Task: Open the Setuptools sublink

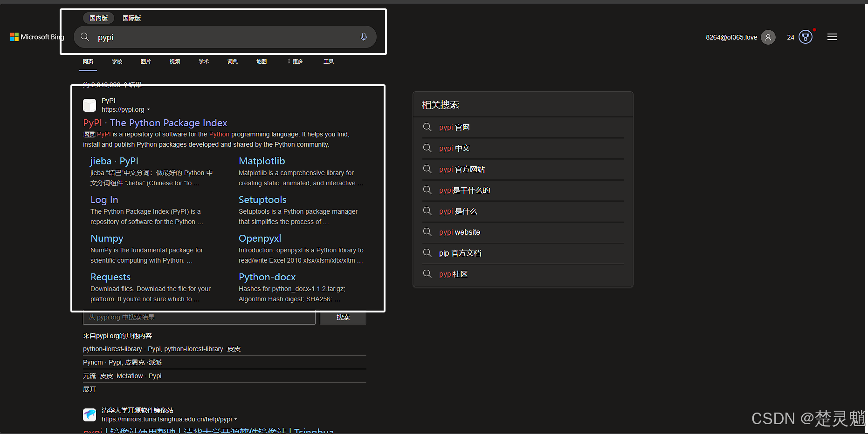Action: (x=262, y=200)
